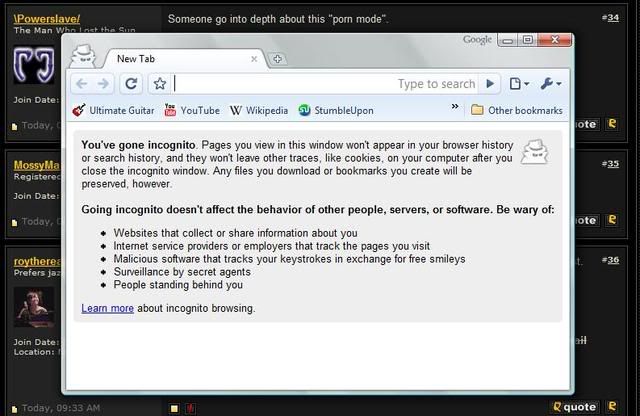Click the red icon below the forum post

click(x=190, y=408)
